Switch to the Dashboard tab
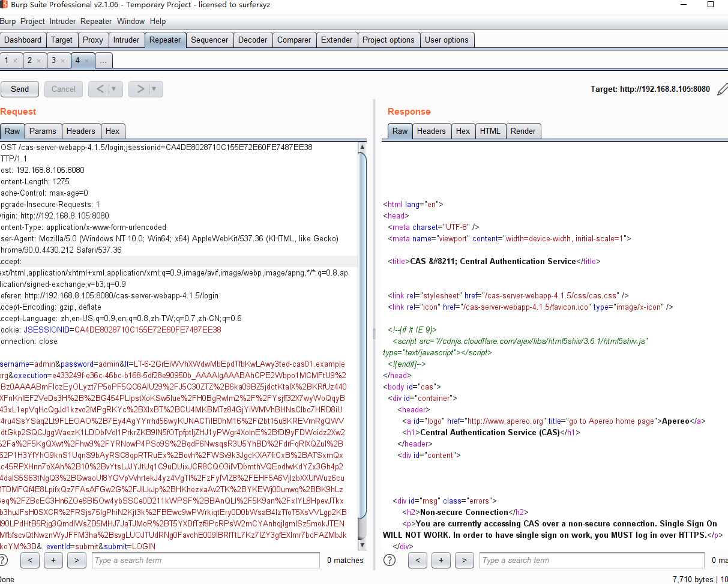The height and width of the screenshot is (584, 728). pos(23,40)
